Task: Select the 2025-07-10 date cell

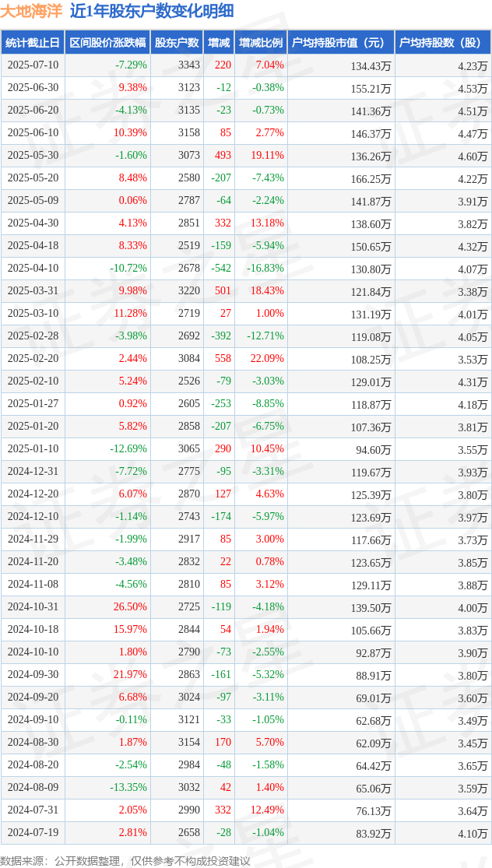Action: click(x=33, y=65)
